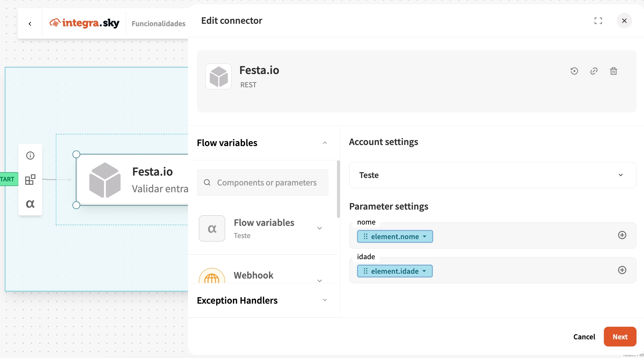Open the element.idade variable dropdown
This screenshot has height=358, width=644.
tap(424, 271)
